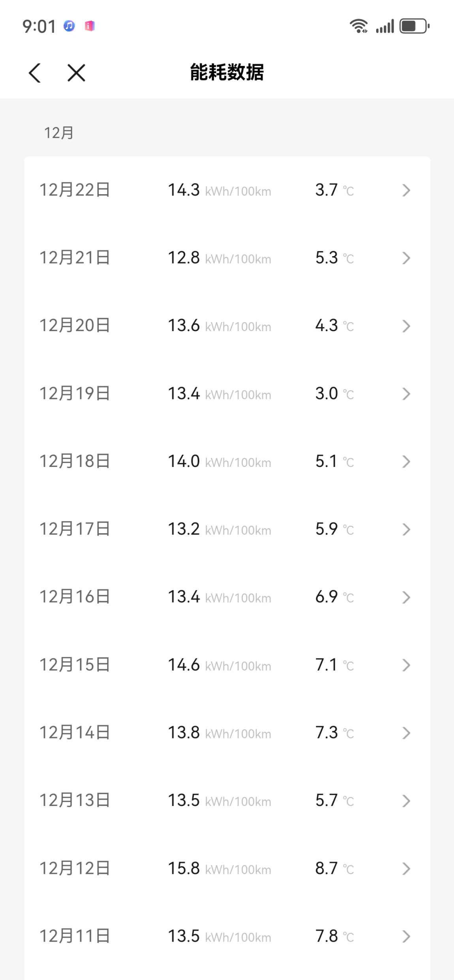Viewport: 454px width, 980px height.
Task: Tap the pink notification icon in status bar
Action: (x=90, y=26)
